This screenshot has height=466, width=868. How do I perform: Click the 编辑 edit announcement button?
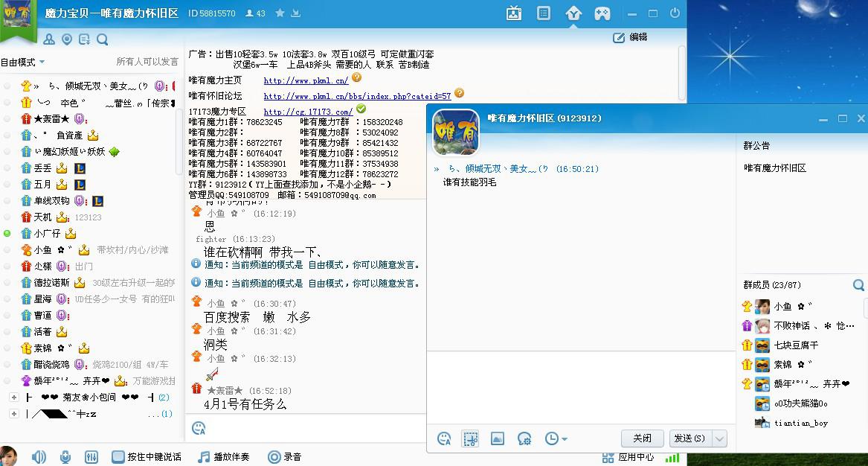point(630,37)
